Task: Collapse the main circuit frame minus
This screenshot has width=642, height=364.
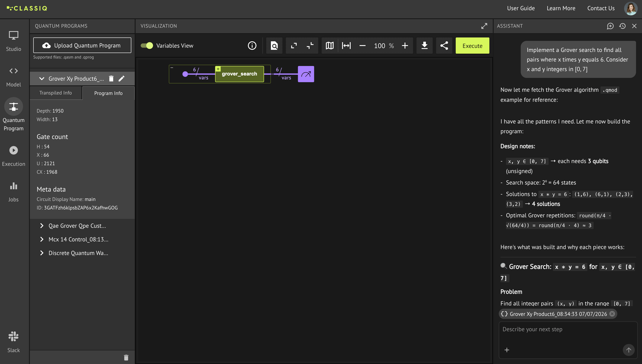Action: [172, 67]
